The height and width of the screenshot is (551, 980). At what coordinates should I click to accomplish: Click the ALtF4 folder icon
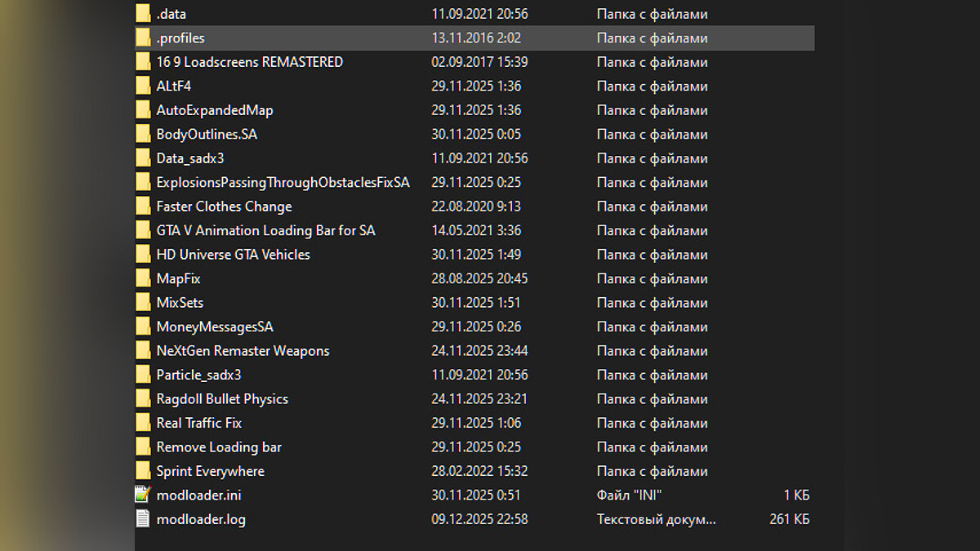[143, 87]
